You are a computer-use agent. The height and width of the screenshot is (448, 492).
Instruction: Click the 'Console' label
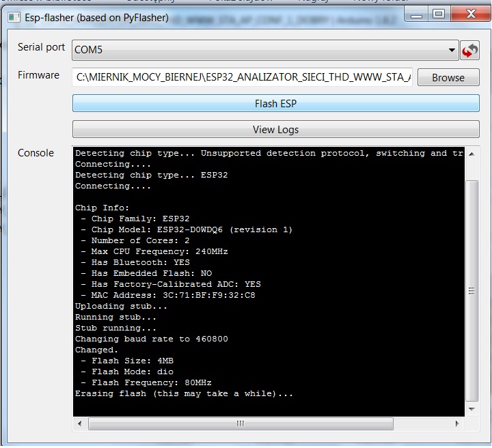36,153
